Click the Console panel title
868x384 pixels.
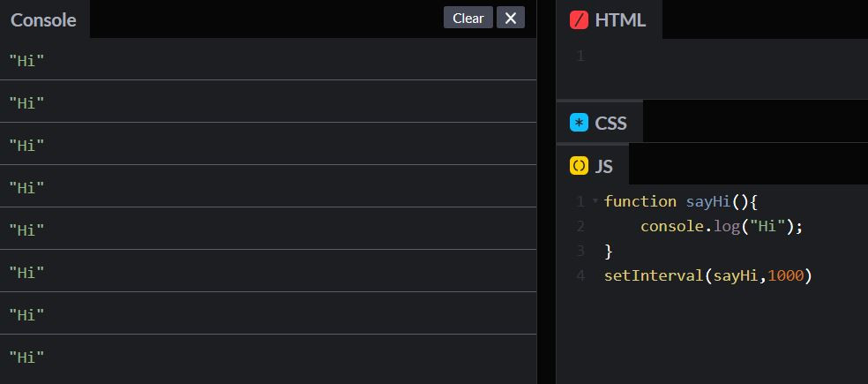43,19
